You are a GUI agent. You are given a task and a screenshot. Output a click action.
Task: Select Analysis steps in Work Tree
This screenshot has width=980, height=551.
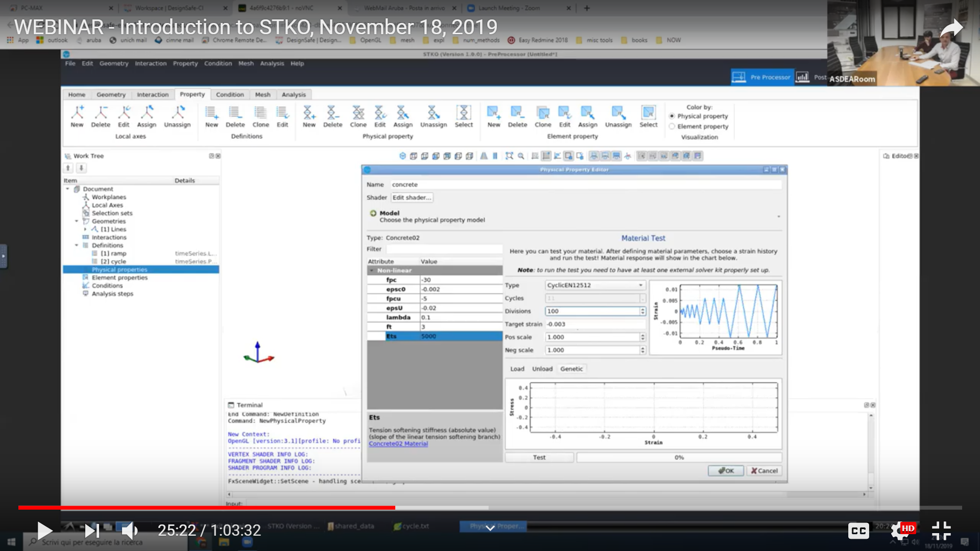coord(112,294)
